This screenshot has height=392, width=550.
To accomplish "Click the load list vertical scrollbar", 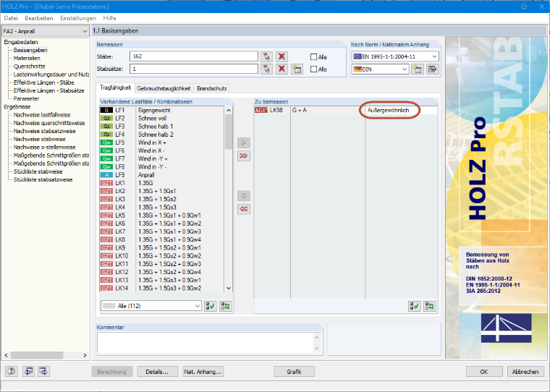I will tap(229, 199).
